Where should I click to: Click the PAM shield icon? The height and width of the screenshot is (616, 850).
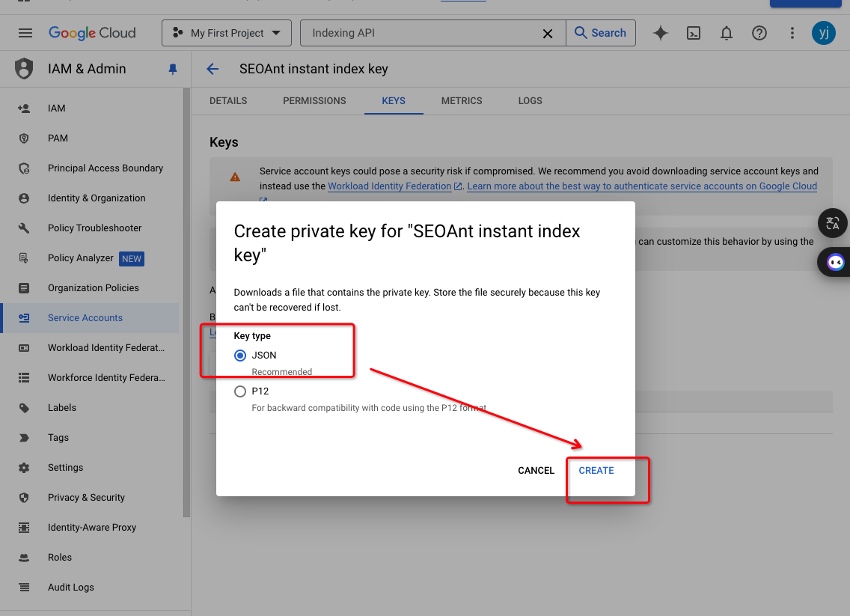click(24, 138)
